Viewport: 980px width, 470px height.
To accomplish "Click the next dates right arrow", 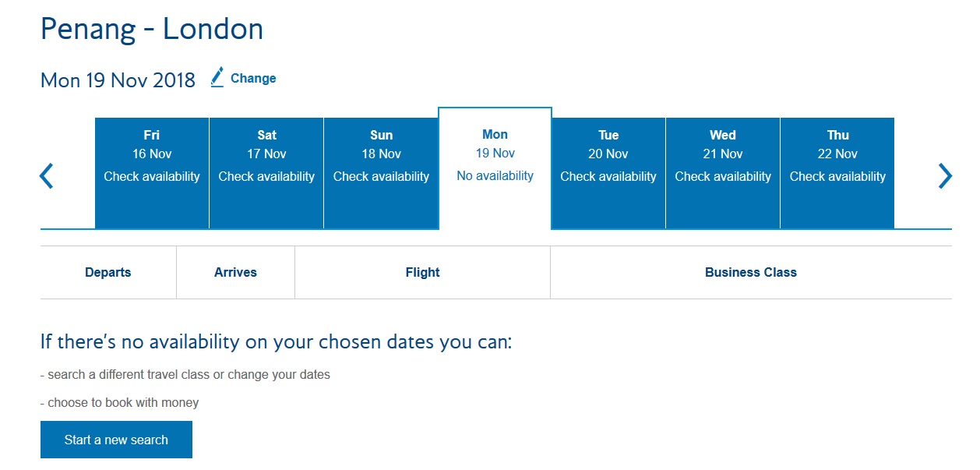I will (x=944, y=176).
